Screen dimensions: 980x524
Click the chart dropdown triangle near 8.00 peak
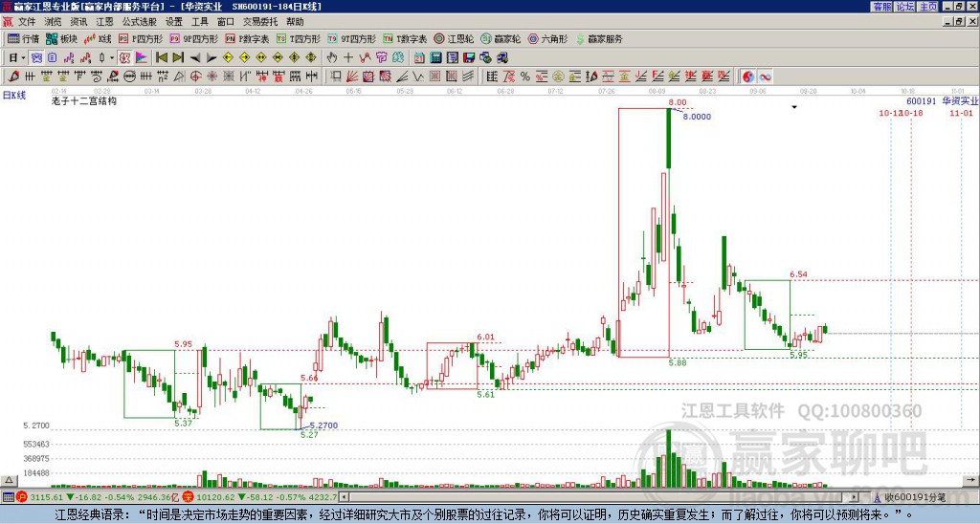pos(794,107)
